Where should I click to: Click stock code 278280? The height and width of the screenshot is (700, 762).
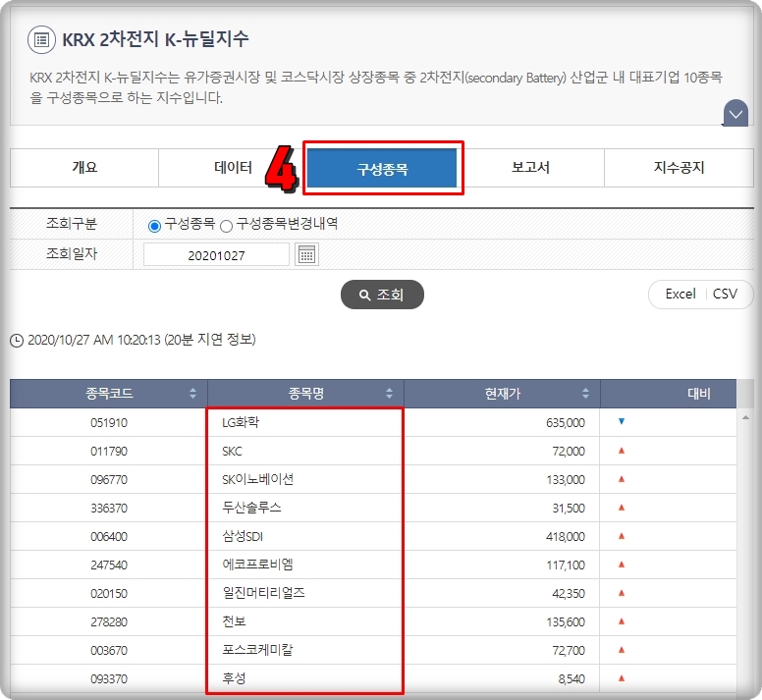coord(109,621)
